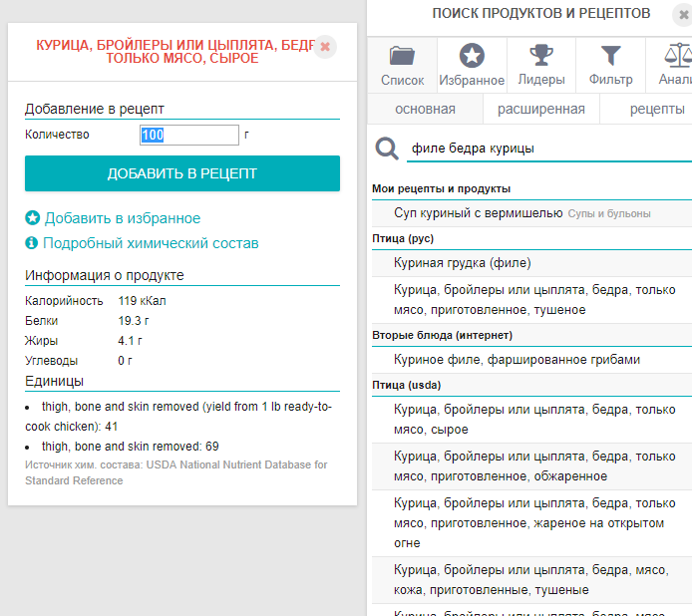Switch to основная search tab

point(425,109)
